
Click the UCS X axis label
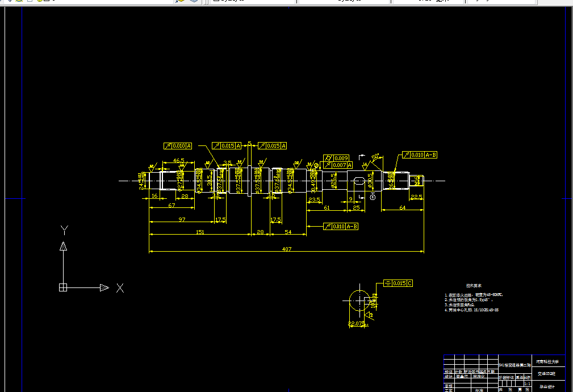(120, 288)
